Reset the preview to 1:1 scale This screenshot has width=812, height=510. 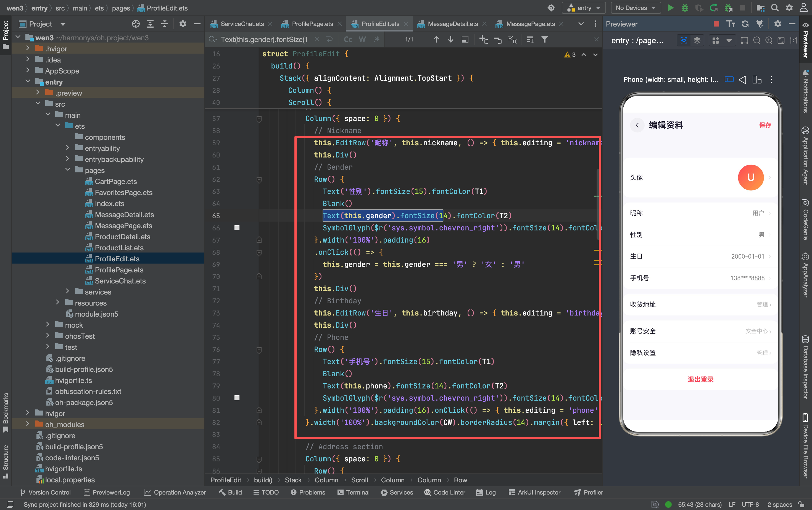pyautogui.click(x=793, y=41)
